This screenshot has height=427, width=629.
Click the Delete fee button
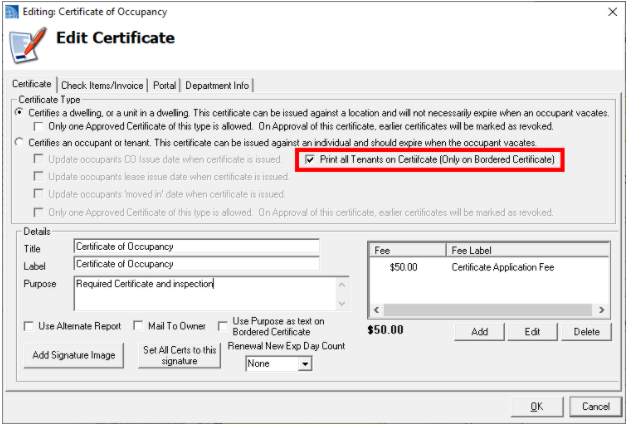586,332
